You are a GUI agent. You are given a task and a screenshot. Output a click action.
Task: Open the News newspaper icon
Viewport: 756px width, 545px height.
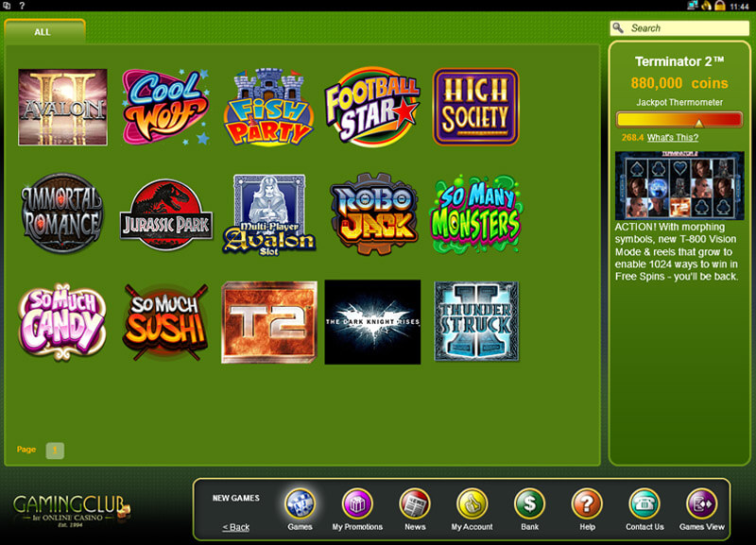click(x=415, y=504)
